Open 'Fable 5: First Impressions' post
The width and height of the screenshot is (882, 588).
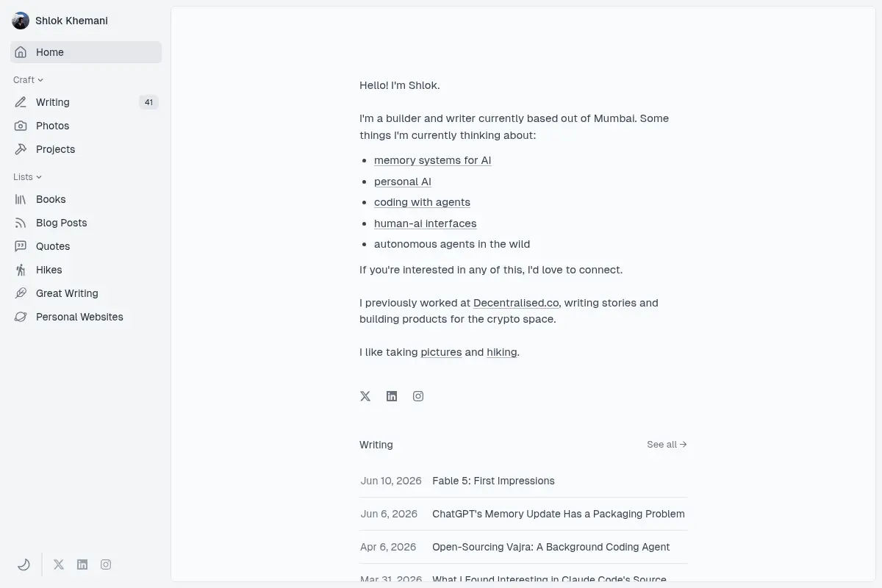tap(493, 481)
